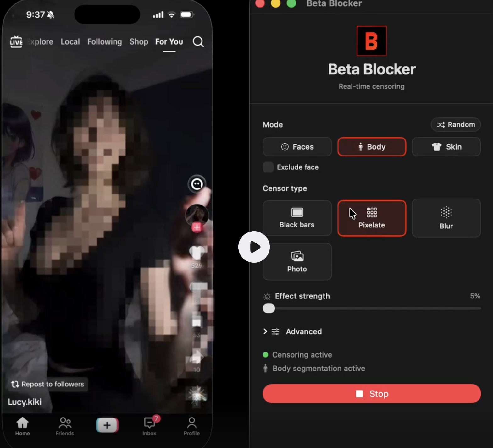
Task: Click the Effect strength slider handle
Action: click(269, 309)
